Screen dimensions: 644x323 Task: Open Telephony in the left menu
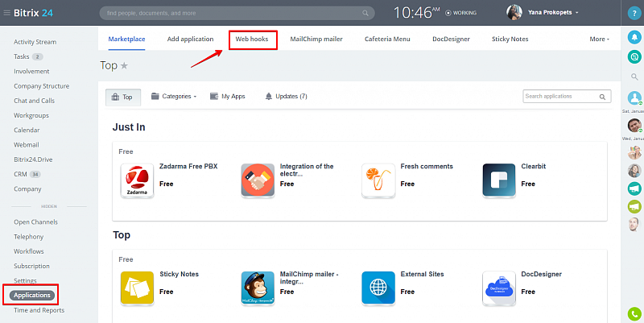point(28,237)
